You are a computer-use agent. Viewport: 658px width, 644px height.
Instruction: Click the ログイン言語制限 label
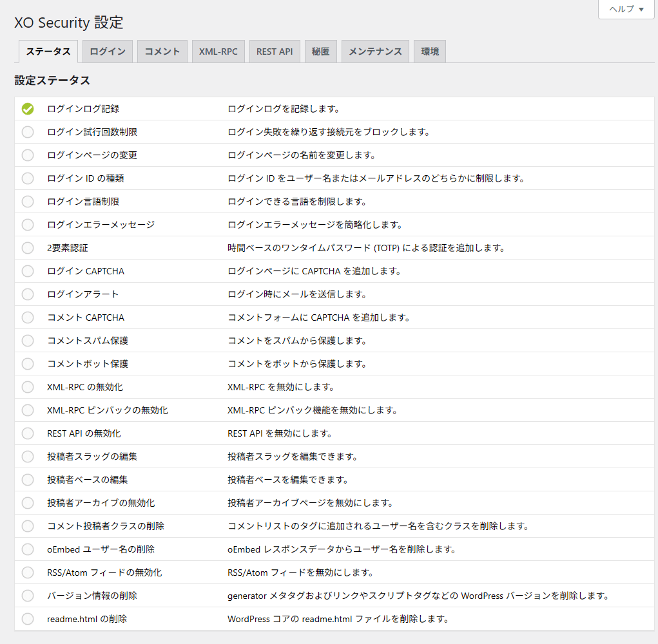click(x=83, y=202)
